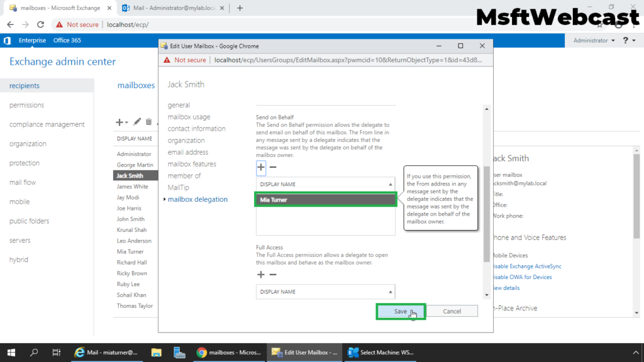The width and height of the screenshot is (644, 362).
Task: Sort Send on Behalf list by Display Name
Action: [325, 184]
